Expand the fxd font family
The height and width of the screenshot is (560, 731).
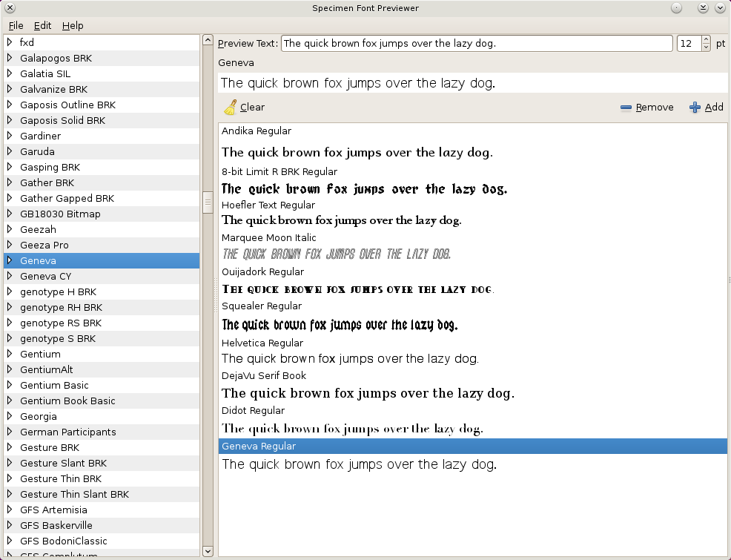[x=10, y=42]
